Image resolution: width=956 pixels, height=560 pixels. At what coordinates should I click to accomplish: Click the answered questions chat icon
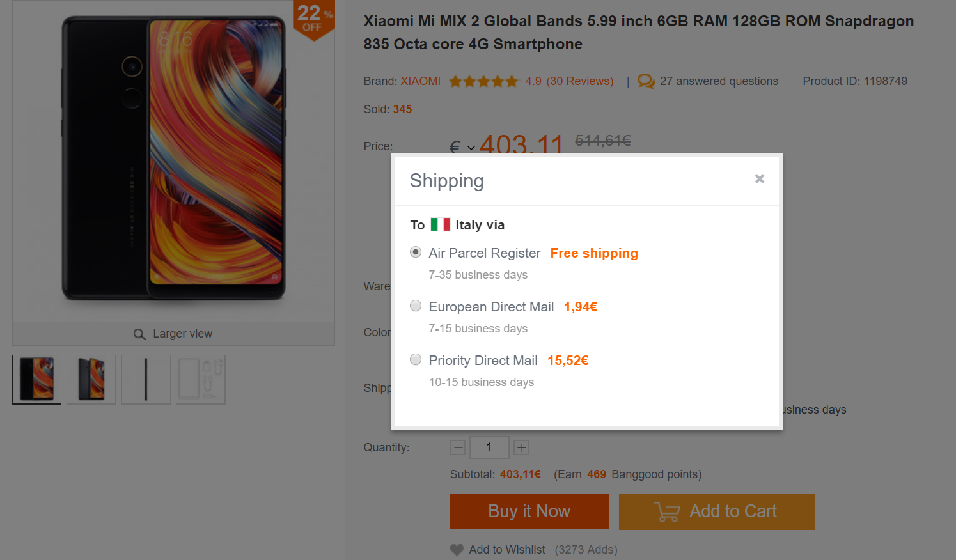pyautogui.click(x=646, y=81)
